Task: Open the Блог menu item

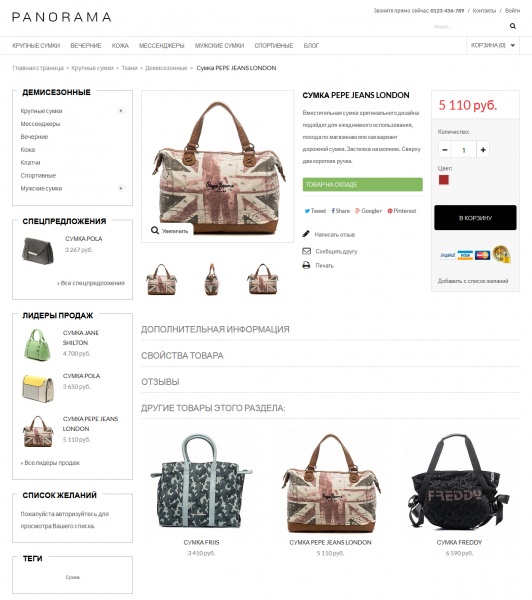Action: pyautogui.click(x=311, y=46)
